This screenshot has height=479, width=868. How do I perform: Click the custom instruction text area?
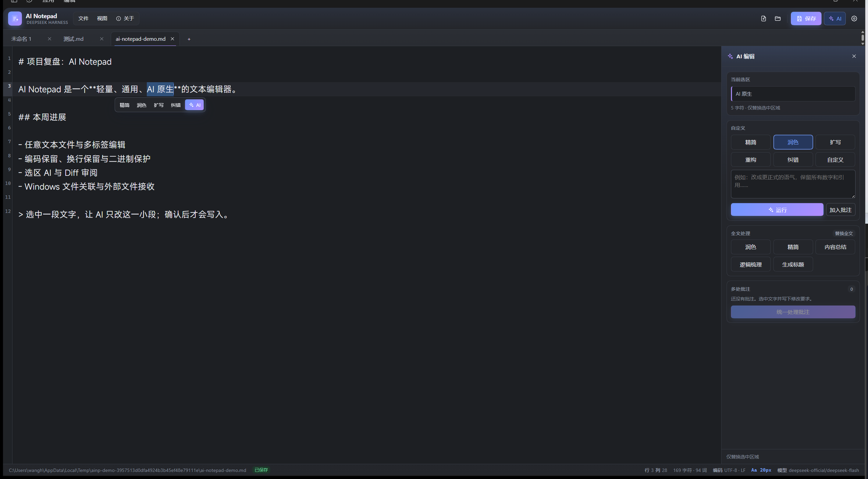pyautogui.click(x=793, y=184)
